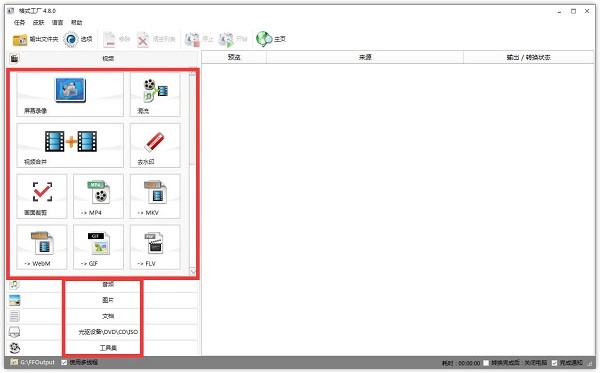
Task: Click the 移除 remove toolbar button
Action: [117, 39]
